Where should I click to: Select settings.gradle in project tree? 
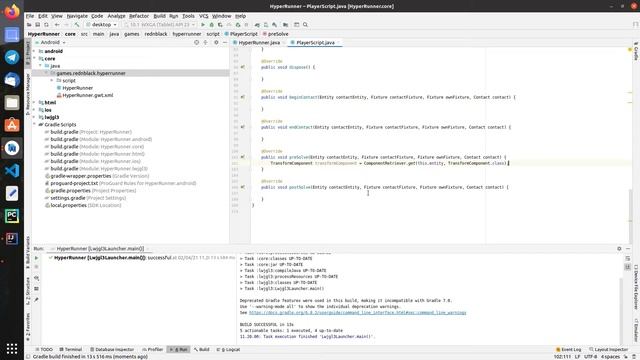click(x=68, y=198)
